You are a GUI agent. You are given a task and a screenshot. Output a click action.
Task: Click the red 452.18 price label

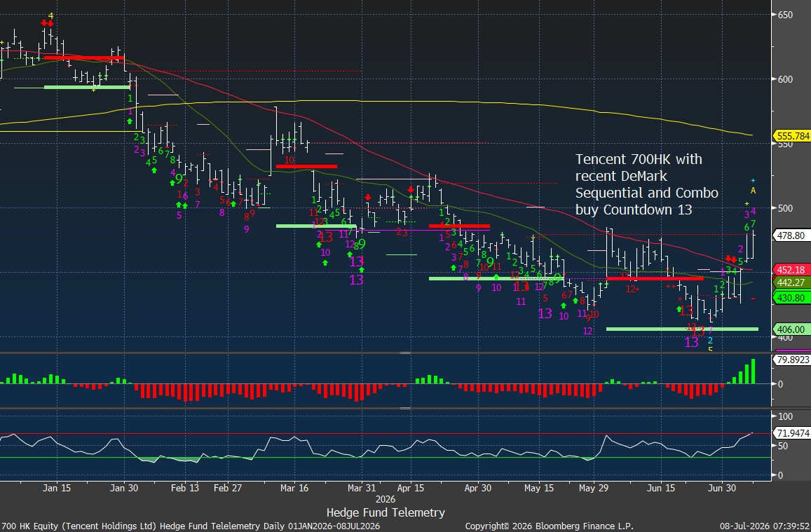tap(791, 270)
